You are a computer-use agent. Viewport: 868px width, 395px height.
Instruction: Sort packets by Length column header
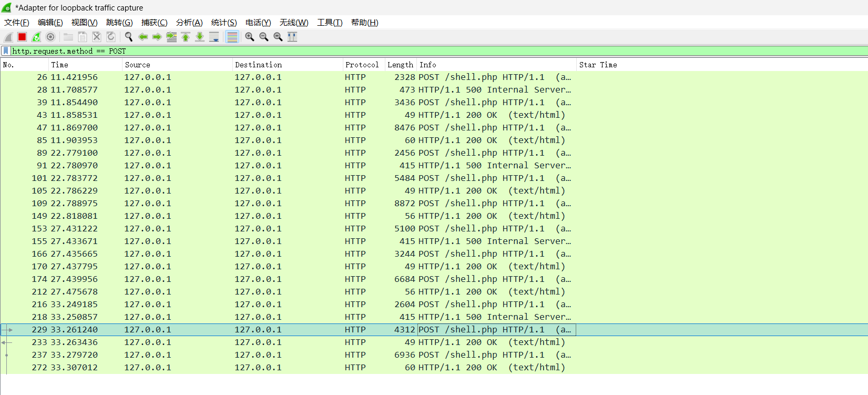click(x=400, y=65)
